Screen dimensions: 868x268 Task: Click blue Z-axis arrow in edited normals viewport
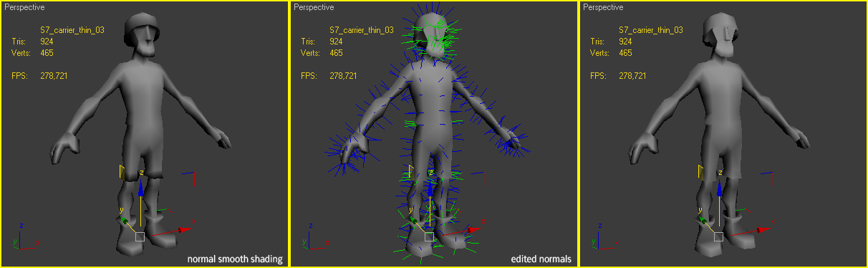[x=430, y=188]
